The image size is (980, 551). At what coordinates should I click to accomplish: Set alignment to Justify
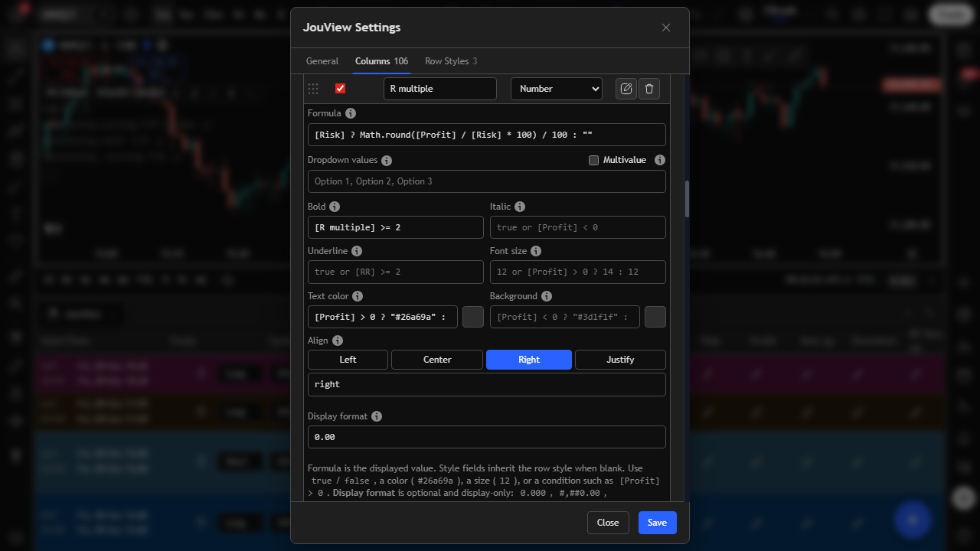620,360
